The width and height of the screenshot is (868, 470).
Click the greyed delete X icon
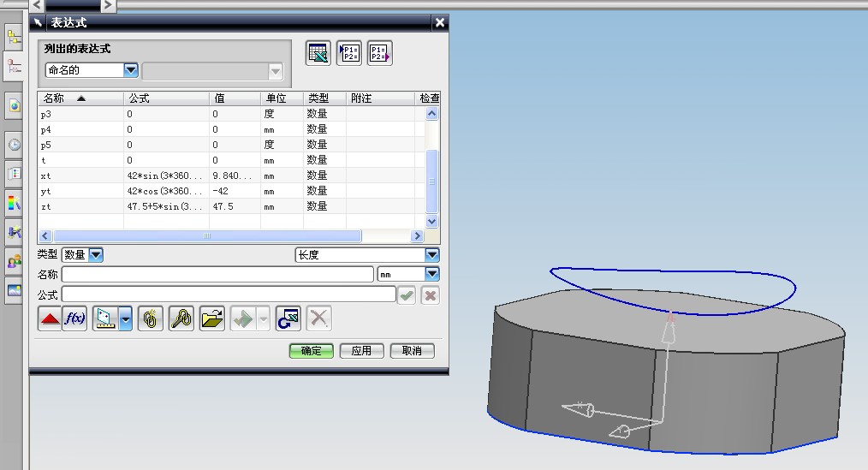click(318, 318)
